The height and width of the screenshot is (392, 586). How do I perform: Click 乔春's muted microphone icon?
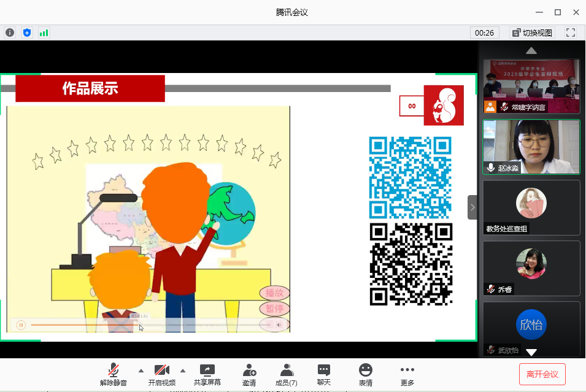(491, 289)
